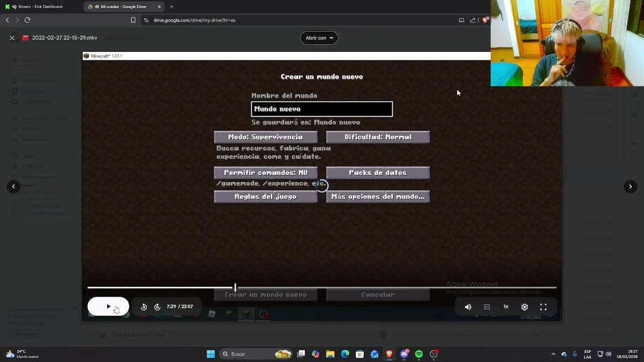644x362 pixels.
Task: Close the Google Drive tab
Action: (159, 7)
